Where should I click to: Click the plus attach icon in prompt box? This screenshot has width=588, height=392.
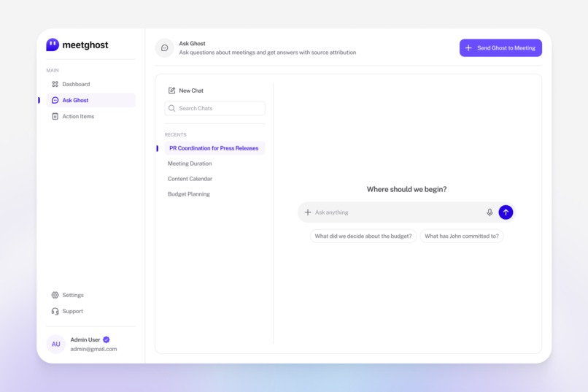pyautogui.click(x=308, y=212)
